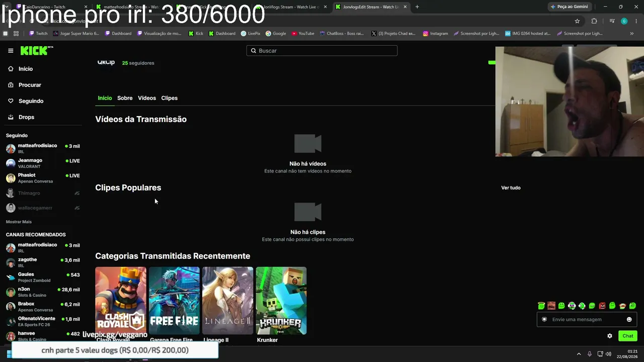Switch to the Clipes tab
Viewport: 644px width, 362px height.
click(170, 98)
